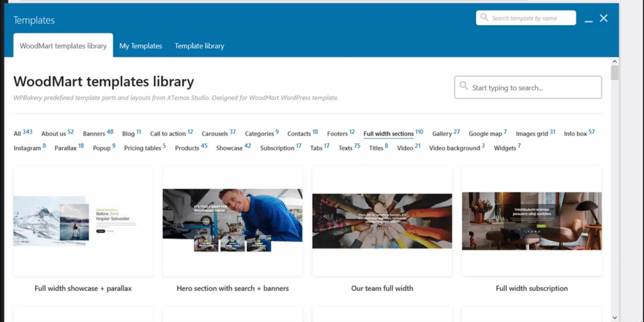Screen dimensions: 644x322
Task: Filter by Carousels category
Action: pyautogui.click(x=218, y=133)
